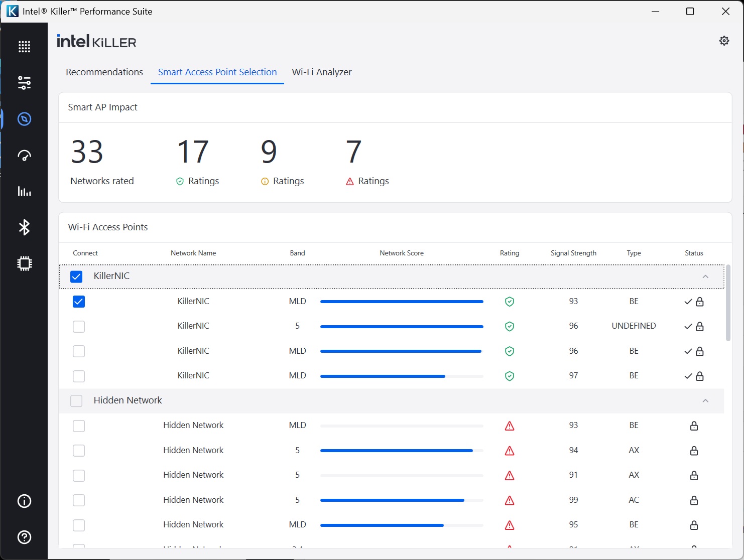
Task: Open the info icon in sidebar
Action: point(24,501)
